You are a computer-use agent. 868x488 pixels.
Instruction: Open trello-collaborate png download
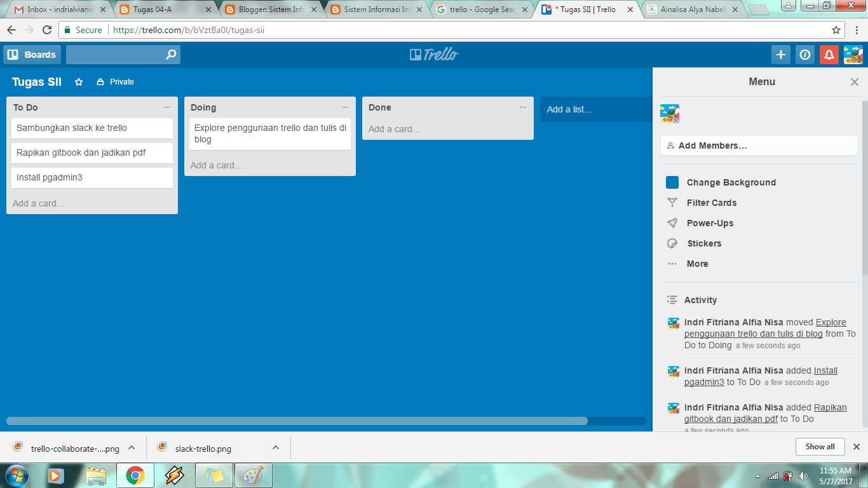click(67, 448)
